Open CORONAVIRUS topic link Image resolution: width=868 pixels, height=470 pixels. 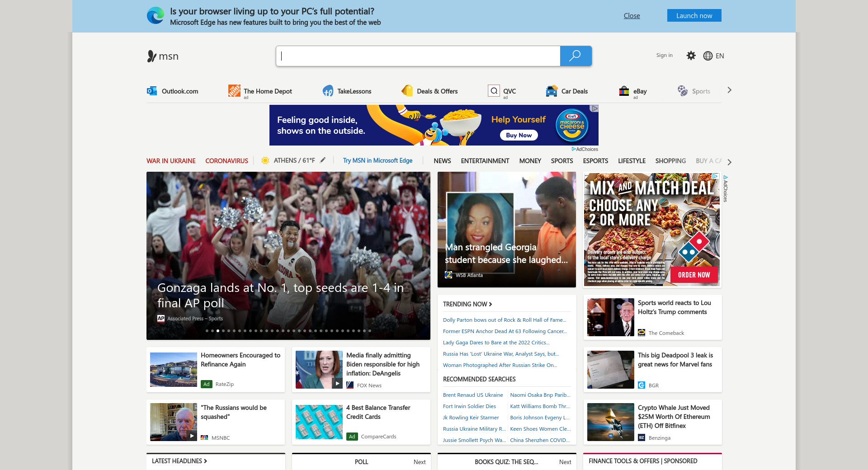pyautogui.click(x=226, y=161)
